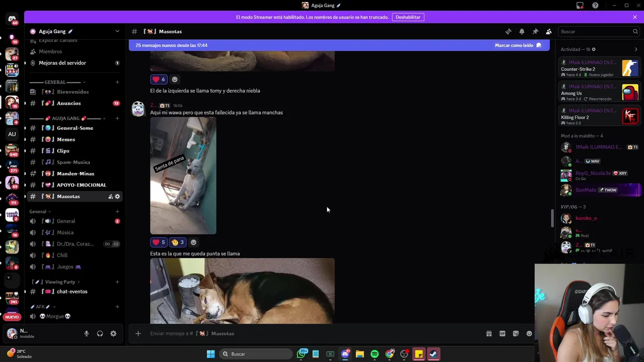
Task: Click Deshabilitar streamer mode button
Action: [408, 17]
